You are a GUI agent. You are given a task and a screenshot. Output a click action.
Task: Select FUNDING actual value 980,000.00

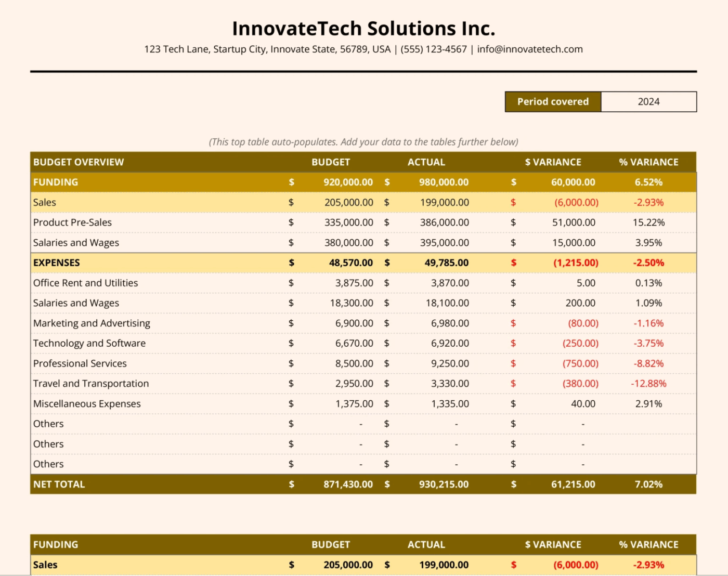point(444,182)
